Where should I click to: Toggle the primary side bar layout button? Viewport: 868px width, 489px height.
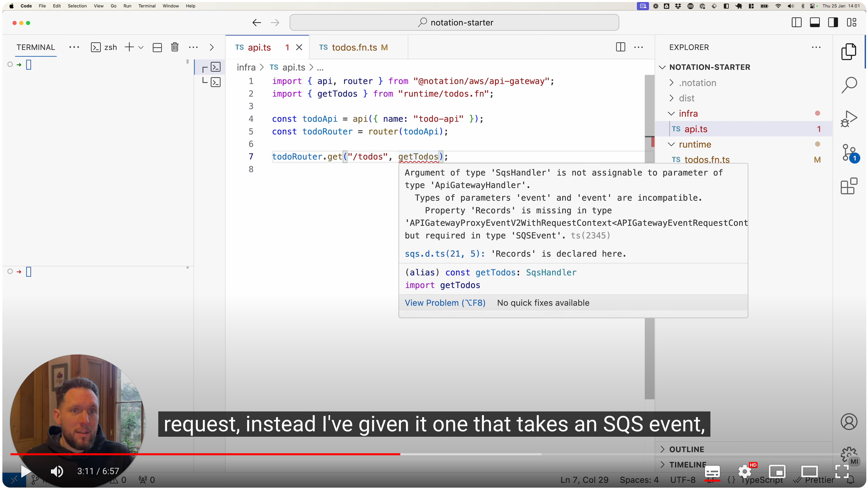796,23
